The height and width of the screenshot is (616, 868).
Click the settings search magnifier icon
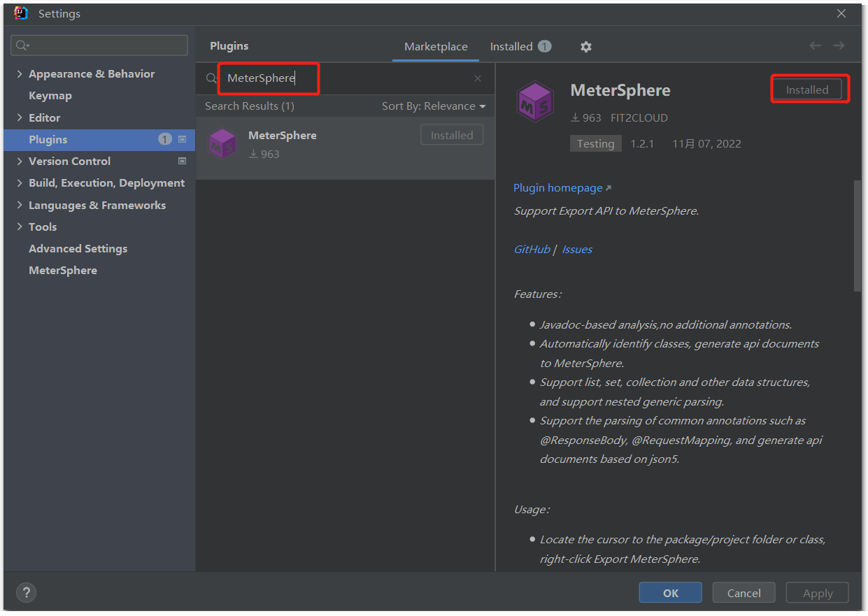[22, 45]
